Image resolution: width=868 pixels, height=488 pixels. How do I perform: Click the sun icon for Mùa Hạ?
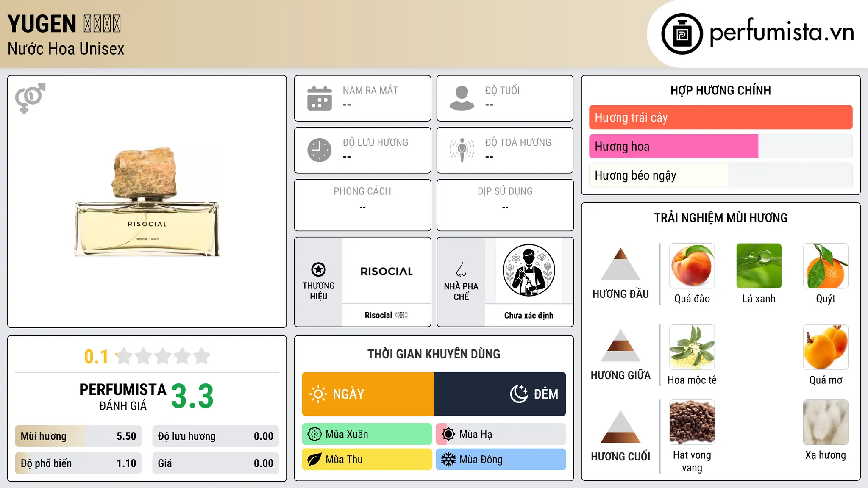(x=448, y=434)
